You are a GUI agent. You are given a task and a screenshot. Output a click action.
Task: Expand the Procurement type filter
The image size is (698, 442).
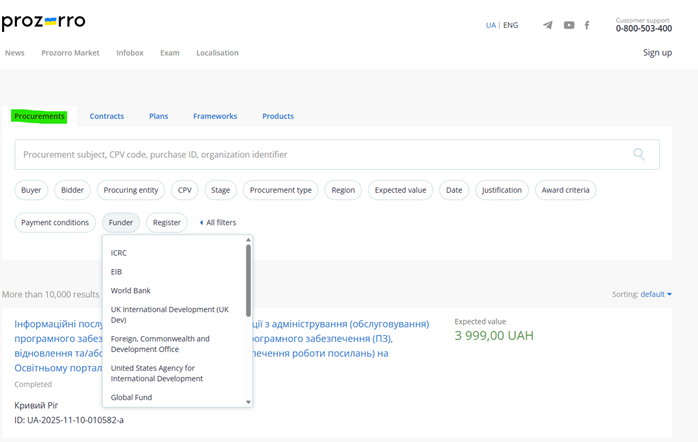click(x=280, y=189)
